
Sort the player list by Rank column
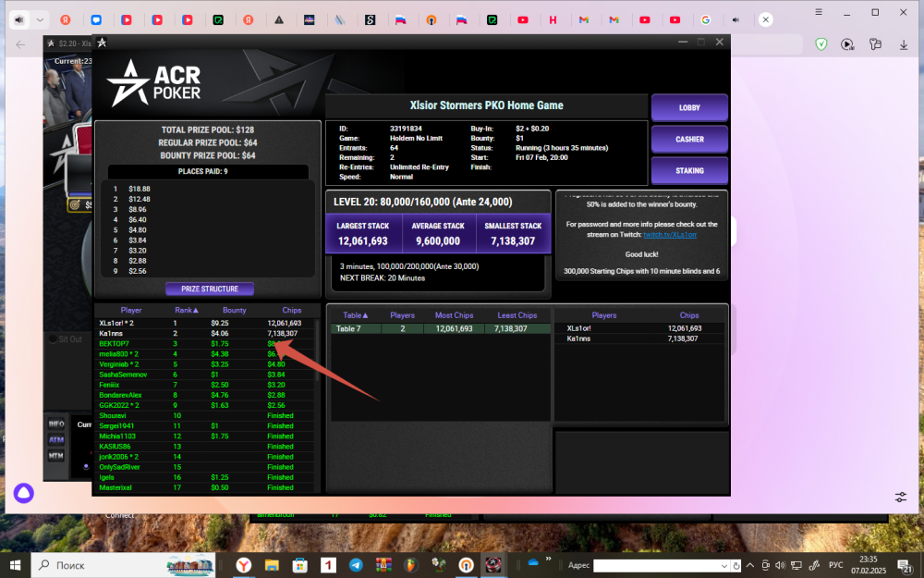188,311
